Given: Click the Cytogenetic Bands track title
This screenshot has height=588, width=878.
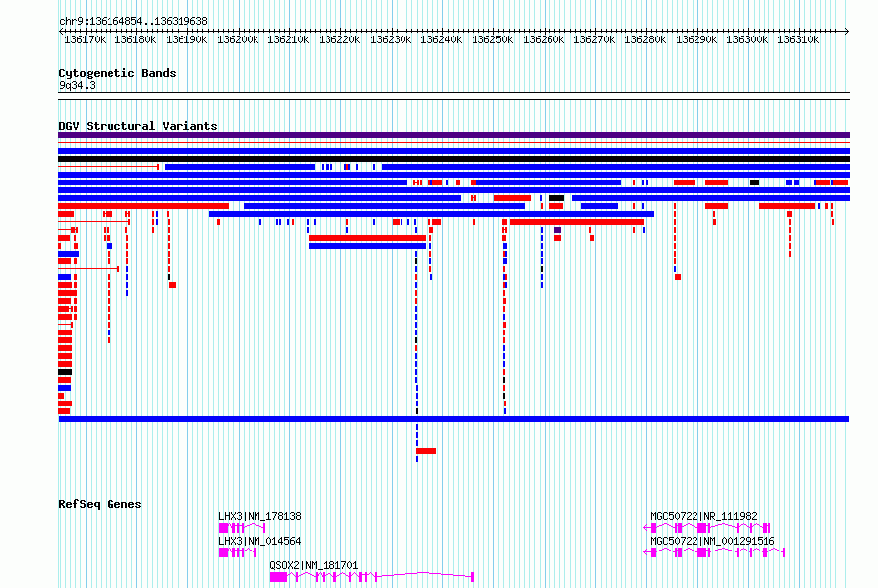Looking at the screenshot, I should coord(117,73).
